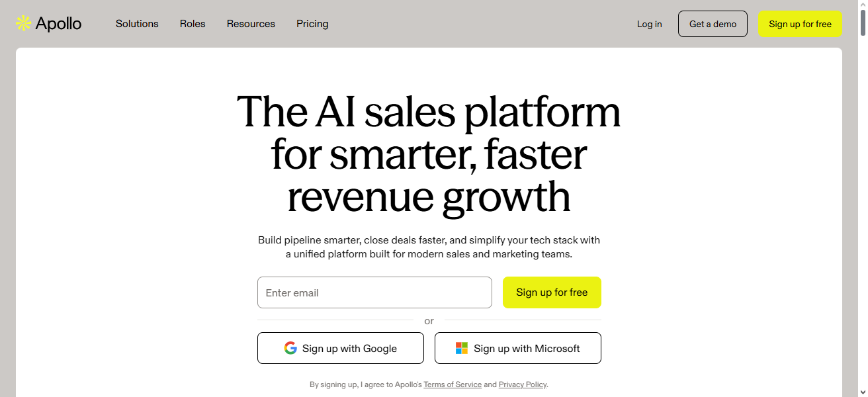Screen dimensions: 868x397
Task: Click inside the Enter email field
Action: 374,292
